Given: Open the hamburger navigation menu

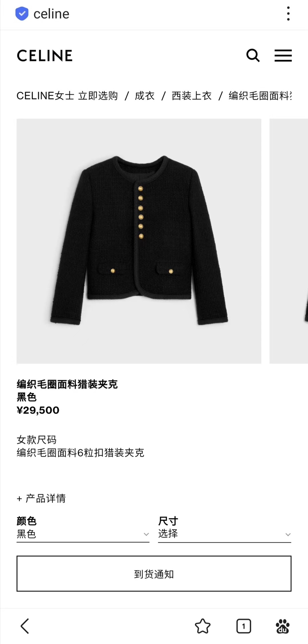Looking at the screenshot, I should coord(283,55).
